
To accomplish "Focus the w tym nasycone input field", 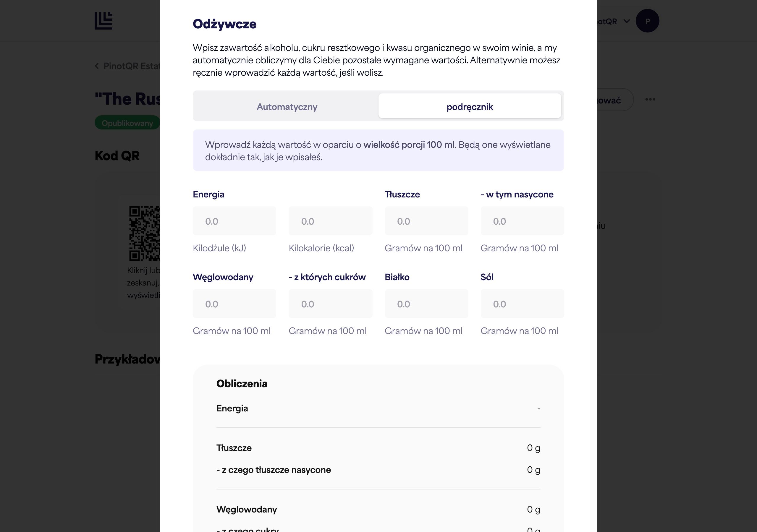I will (522, 221).
